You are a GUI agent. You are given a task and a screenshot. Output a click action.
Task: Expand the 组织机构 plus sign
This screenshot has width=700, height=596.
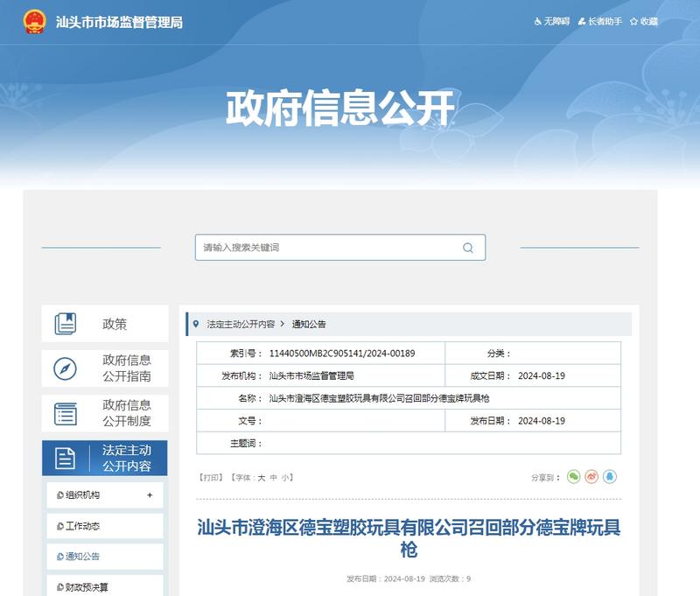[150, 495]
